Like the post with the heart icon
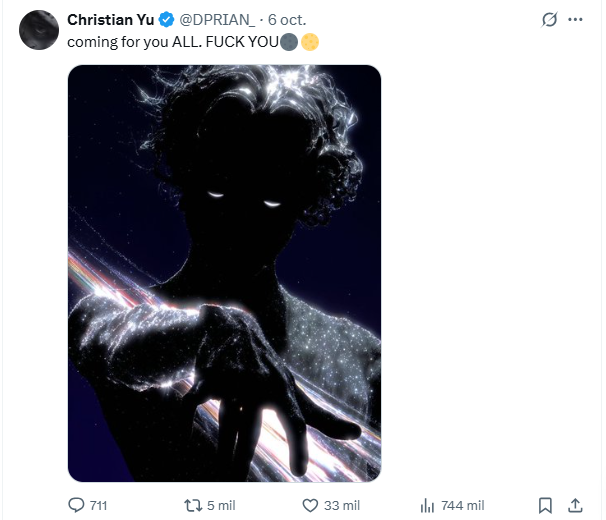The image size is (606, 520). pos(310,505)
